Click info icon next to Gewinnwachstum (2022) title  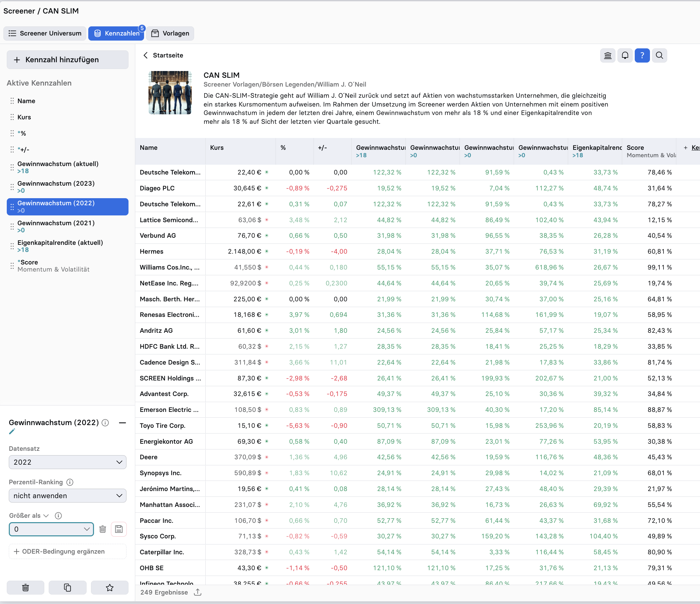tap(106, 423)
